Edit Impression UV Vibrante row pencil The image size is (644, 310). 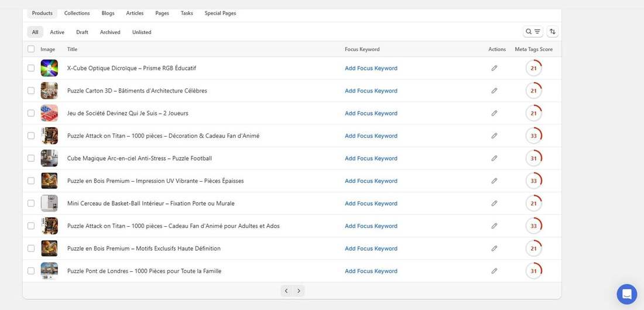point(494,181)
